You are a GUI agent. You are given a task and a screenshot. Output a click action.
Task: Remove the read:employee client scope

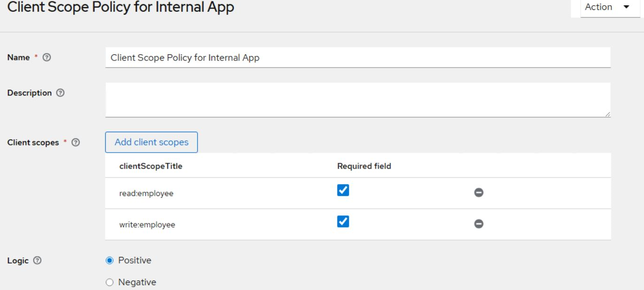pos(478,193)
